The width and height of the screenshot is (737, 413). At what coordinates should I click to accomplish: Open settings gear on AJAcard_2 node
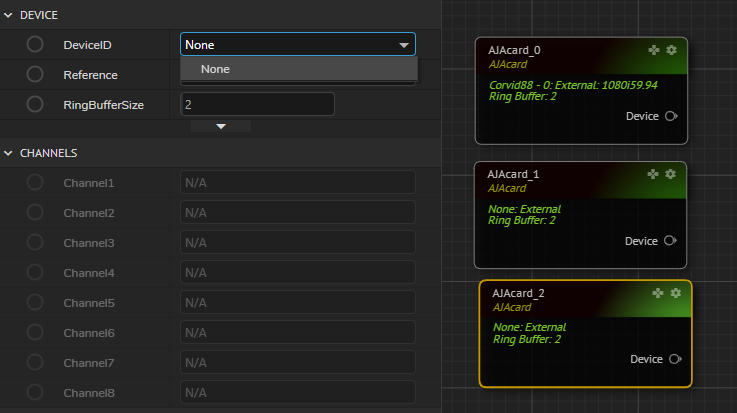[676, 292]
